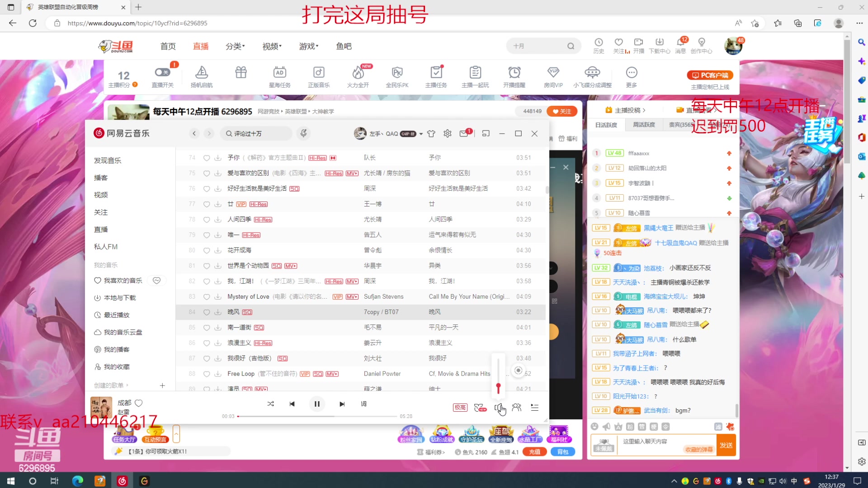
Task: Open Douyu 下载中心 icon
Action: tap(660, 46)
